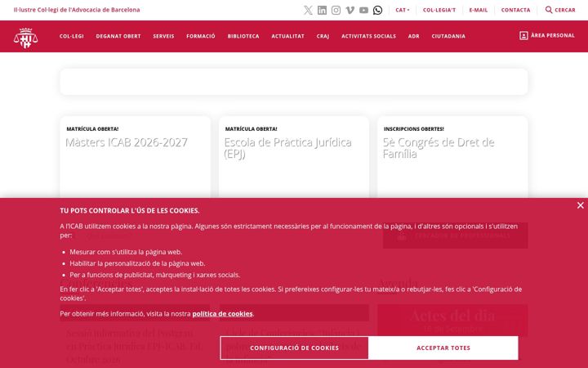
Task: Click the CERCAR search text
Action: [x=565, y=10]
